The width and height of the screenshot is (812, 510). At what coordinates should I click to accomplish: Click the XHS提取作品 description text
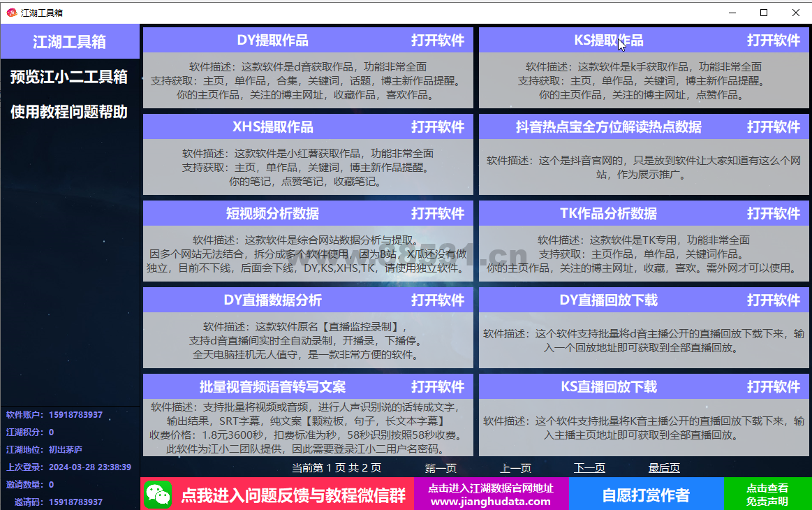tap(308, 168)
